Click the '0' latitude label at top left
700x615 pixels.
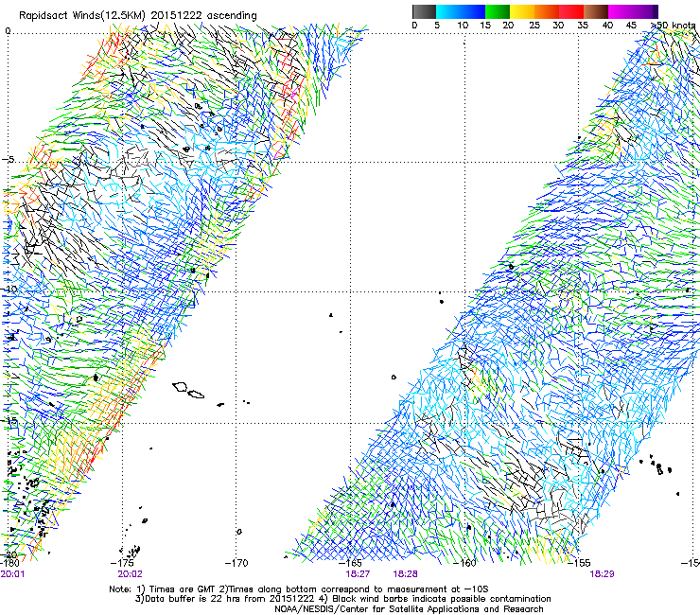8,31
